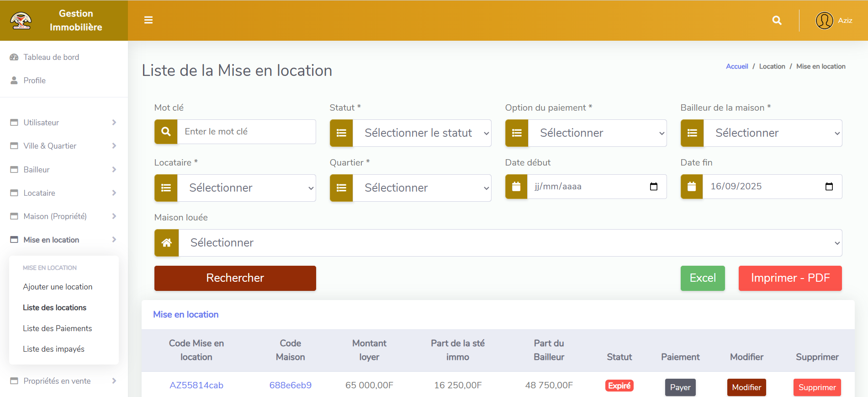Open the Maison louée select box
868x397 pixels.
click(x=510, y=243)
